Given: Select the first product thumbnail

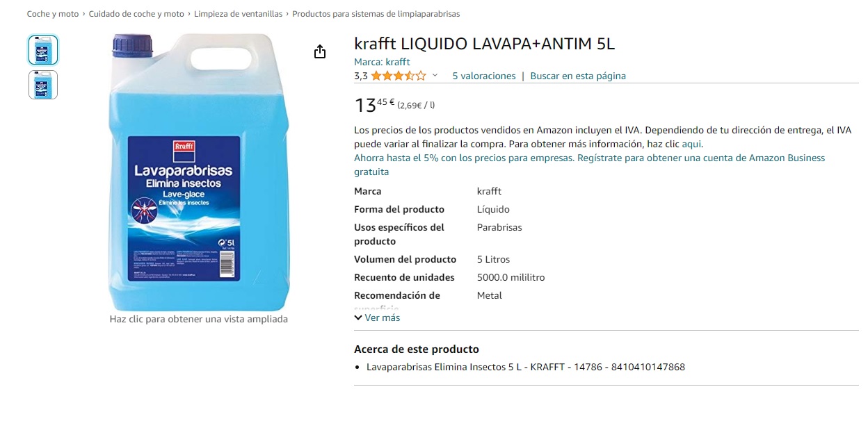Looking at the screenshot, I should point(43,50).
